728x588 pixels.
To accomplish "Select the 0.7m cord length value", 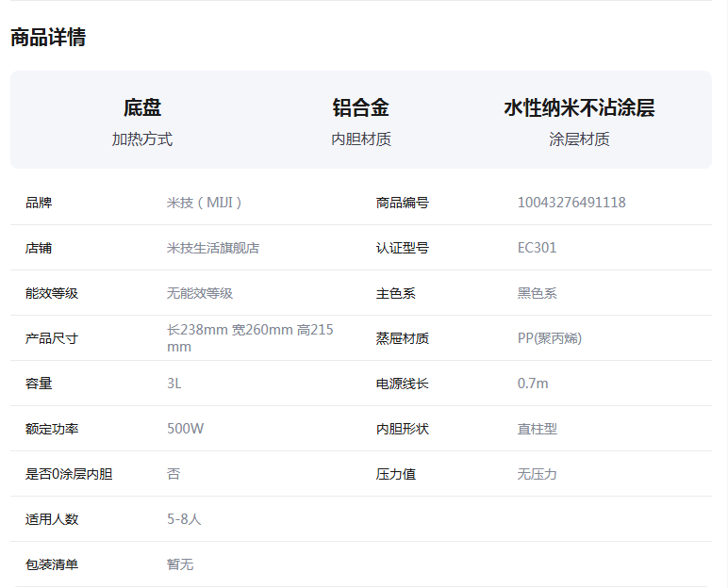I will tap(533, 384).
